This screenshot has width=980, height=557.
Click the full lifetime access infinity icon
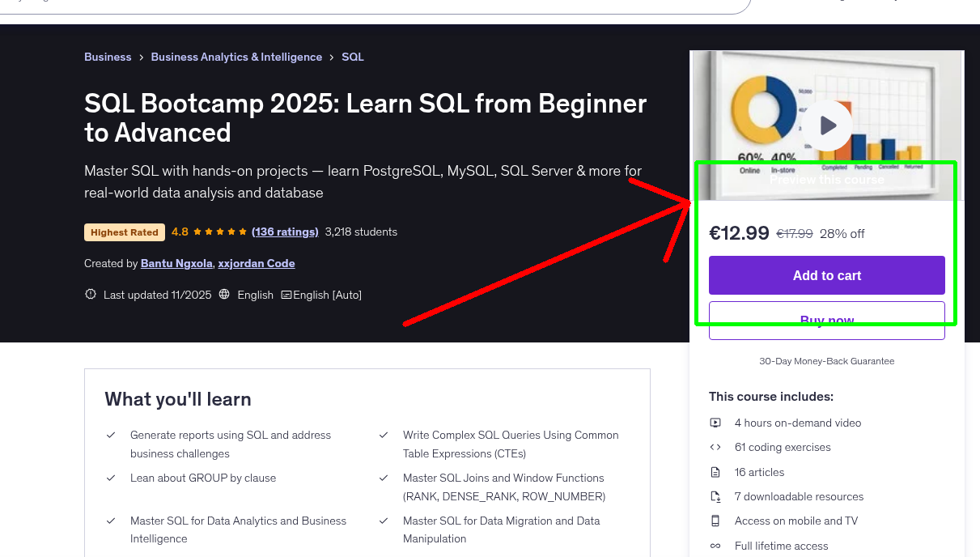(715, 546)
